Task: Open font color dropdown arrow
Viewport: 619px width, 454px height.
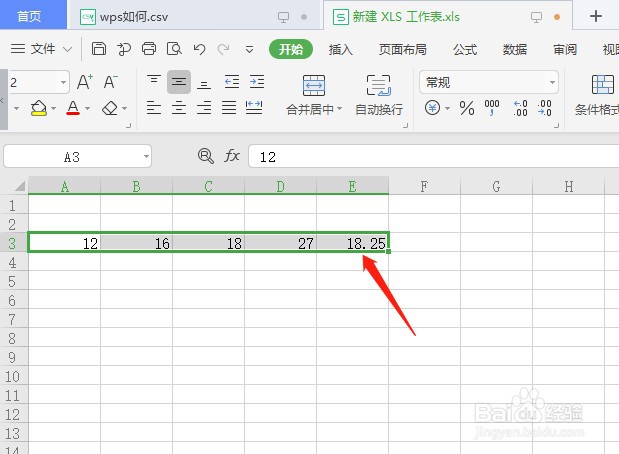Action: tap(87, 108)
